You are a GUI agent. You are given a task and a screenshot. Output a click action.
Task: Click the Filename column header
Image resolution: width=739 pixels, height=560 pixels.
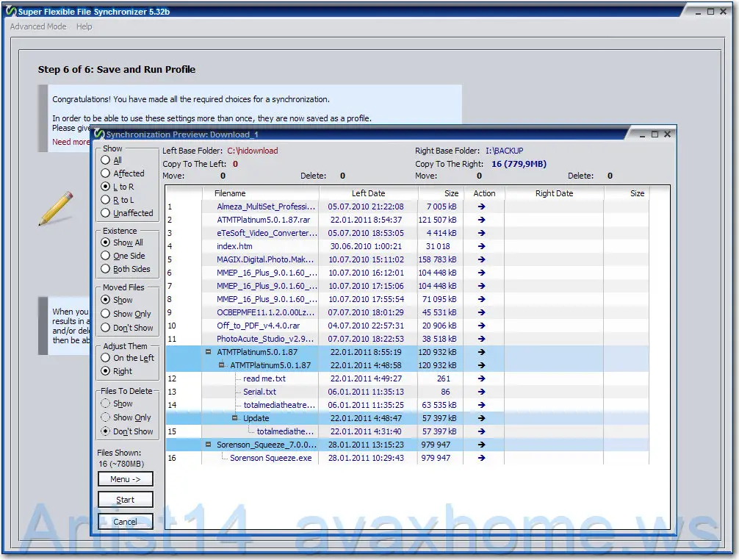[261, 193]
